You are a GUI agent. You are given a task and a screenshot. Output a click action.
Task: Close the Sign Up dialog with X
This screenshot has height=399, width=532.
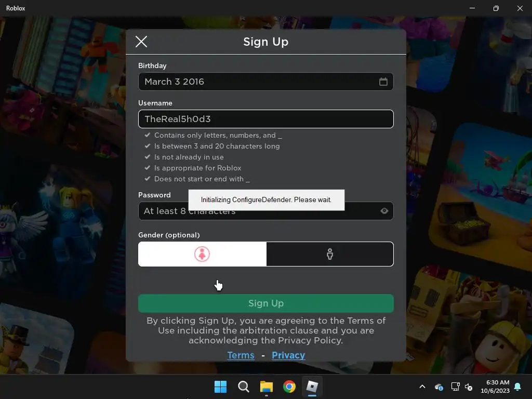pos(141,42)
